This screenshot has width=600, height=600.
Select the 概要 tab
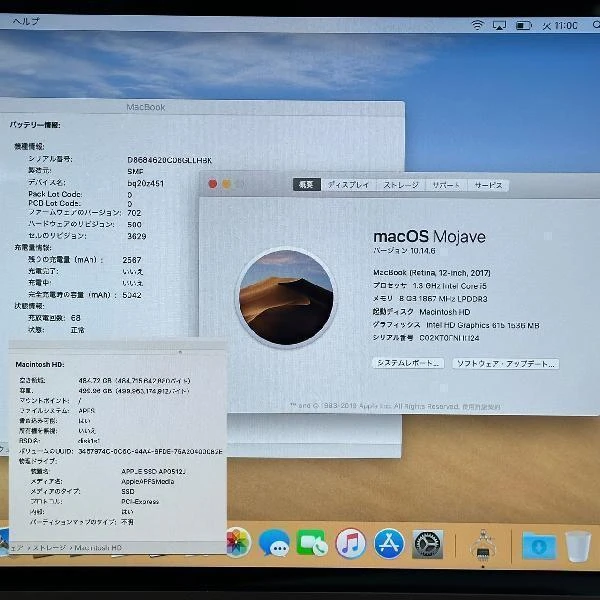click(307, 184)
